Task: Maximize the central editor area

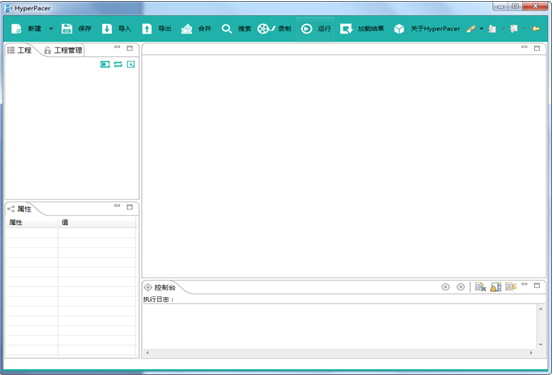Action: [537, 48]
